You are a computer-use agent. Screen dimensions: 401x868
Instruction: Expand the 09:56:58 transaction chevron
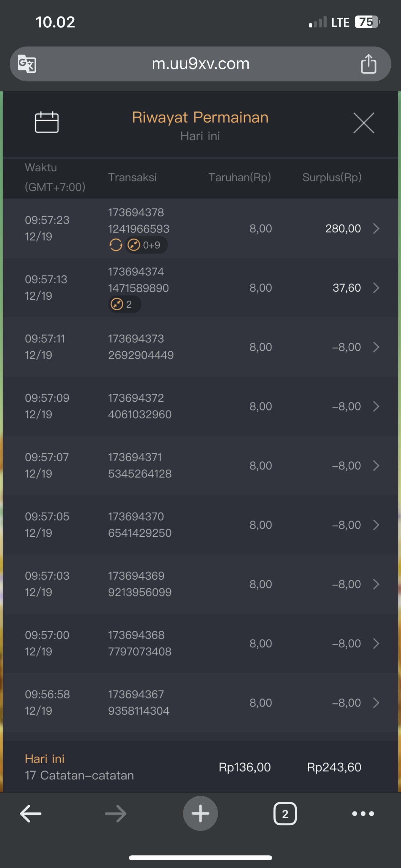click(376, 703)
